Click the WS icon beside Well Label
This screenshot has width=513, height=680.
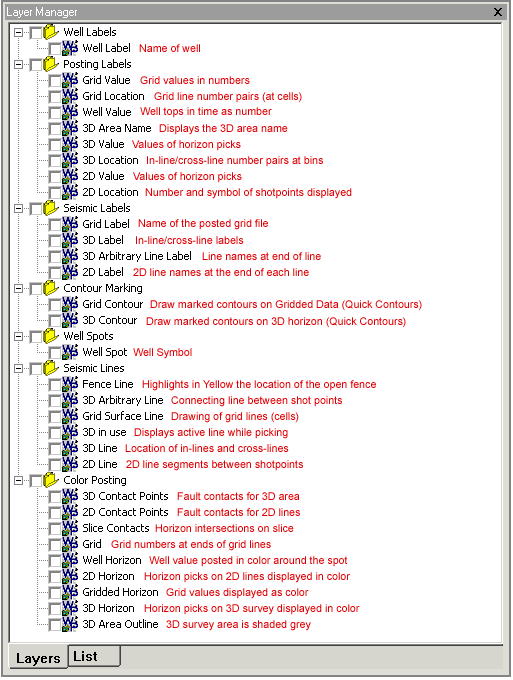[70, 48]
